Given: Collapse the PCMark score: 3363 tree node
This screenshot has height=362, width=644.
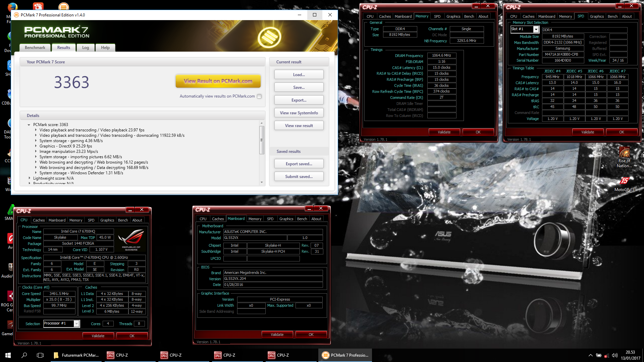Looking at the screenshot, I should coord(29,125).
